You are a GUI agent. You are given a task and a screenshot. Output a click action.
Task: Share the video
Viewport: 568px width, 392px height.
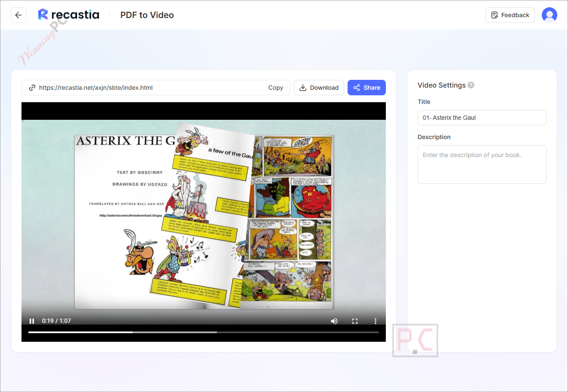point(366,88)
